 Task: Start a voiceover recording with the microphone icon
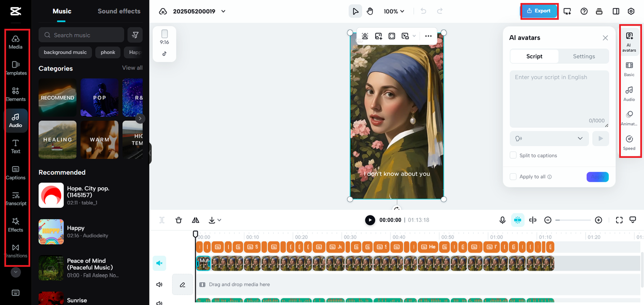[x=502, y=220]
